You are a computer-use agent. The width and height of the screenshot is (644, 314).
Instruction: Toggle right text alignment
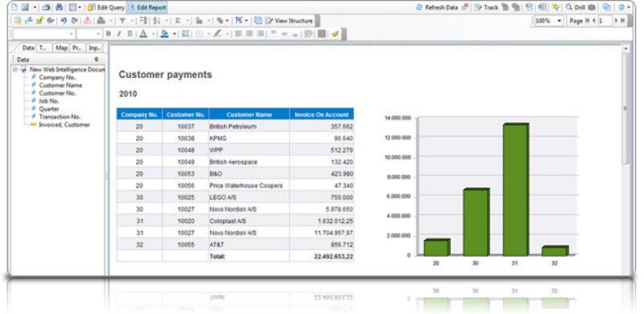260,34
